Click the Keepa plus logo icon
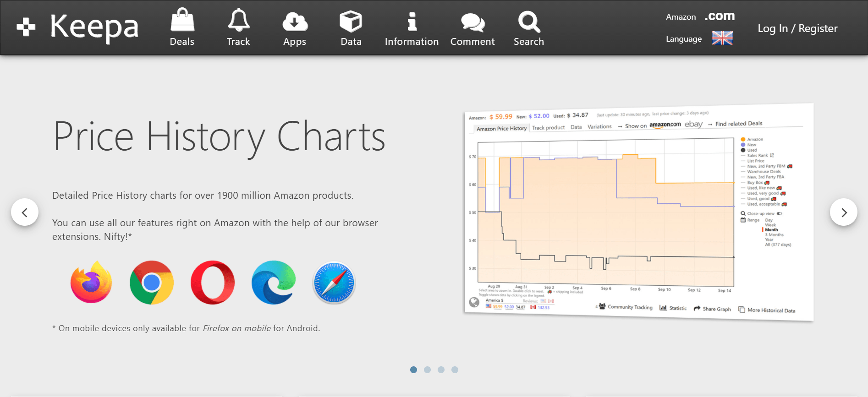The image size is (868, 397). (x=26, y=27)
